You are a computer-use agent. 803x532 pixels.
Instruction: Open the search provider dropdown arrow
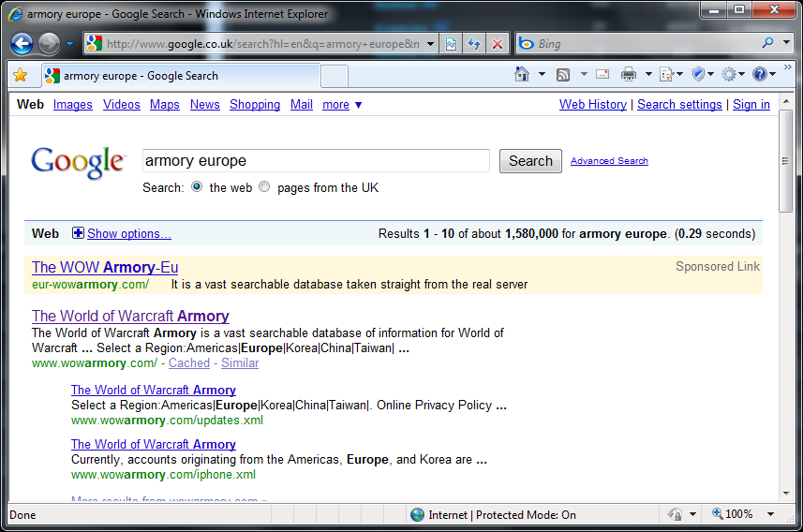[786, 43]
